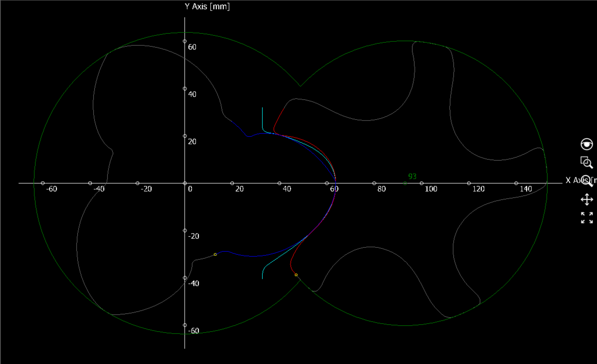Image resolution: width=597 pixels, height=364 pixels.
Task: Click the Y axis tick labeled 40
Action: point(185,89)
